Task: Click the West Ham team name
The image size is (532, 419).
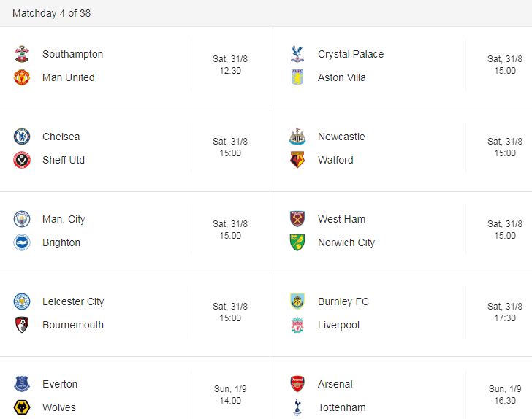Action: coord(341,219)
